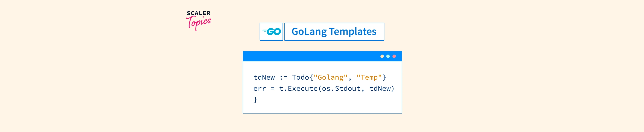The height and width of the screenshot is (132, 644).
Task: Click the light blue dot in window bar
Action: (x=388, y=56)
